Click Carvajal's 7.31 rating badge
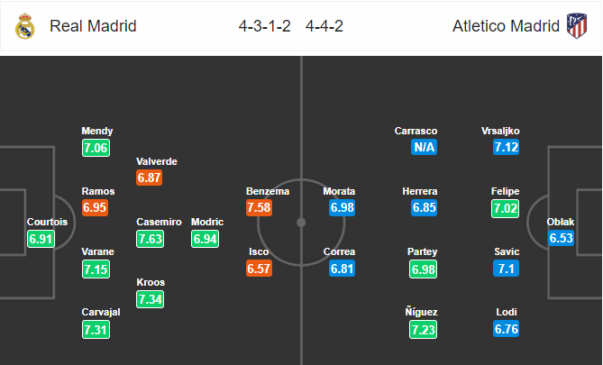This screenshot has height=365, width=603. (96, 330)
